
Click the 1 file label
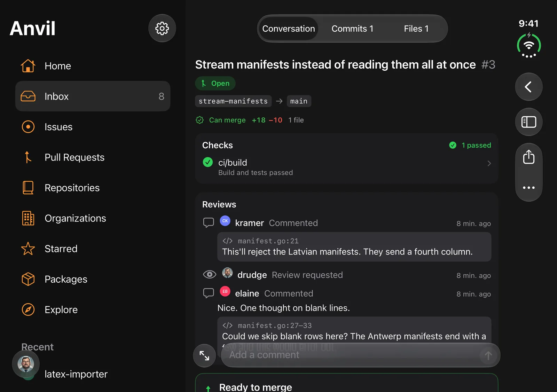(x=296, y=120)
